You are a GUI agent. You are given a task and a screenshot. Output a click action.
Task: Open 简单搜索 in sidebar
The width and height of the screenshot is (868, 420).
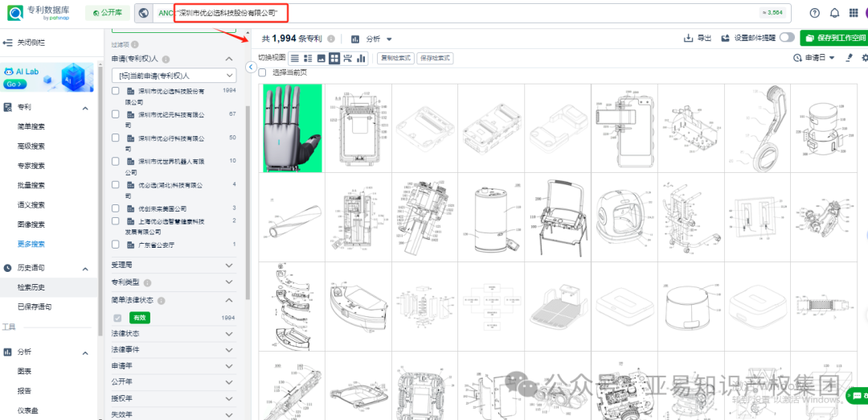pos(31,127)
